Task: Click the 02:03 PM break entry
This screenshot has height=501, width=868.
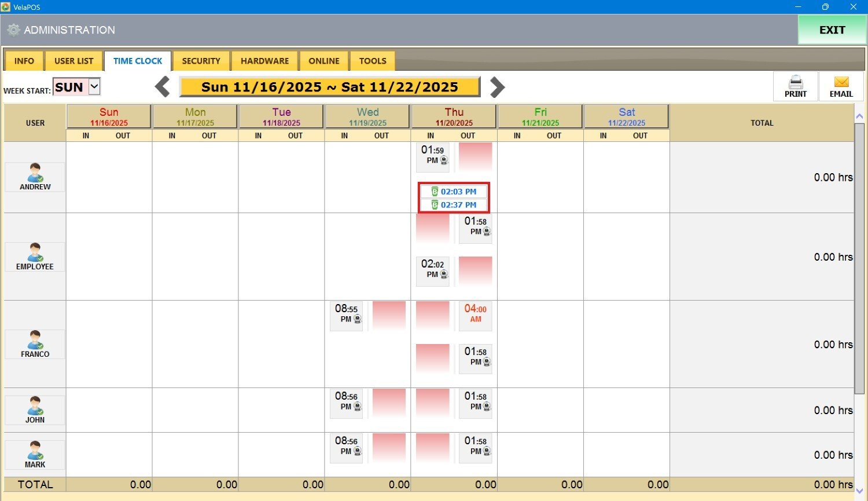Action: click(453, 192)
